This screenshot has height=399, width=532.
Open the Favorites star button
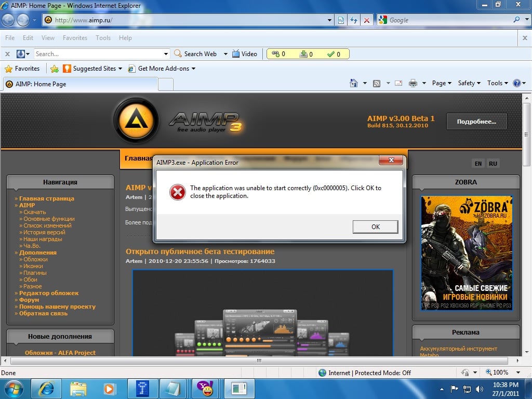[22, 69]
